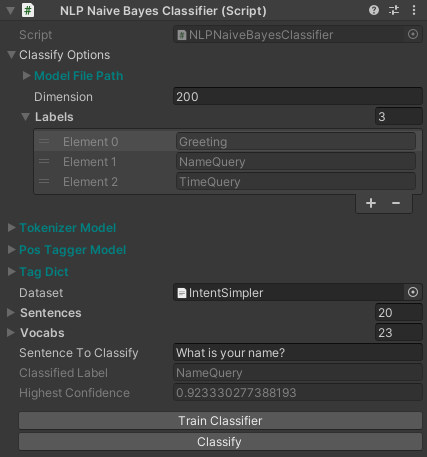Expand the Pos Tagger Model section
The image size is (427, 457).
tap(12, 250)
